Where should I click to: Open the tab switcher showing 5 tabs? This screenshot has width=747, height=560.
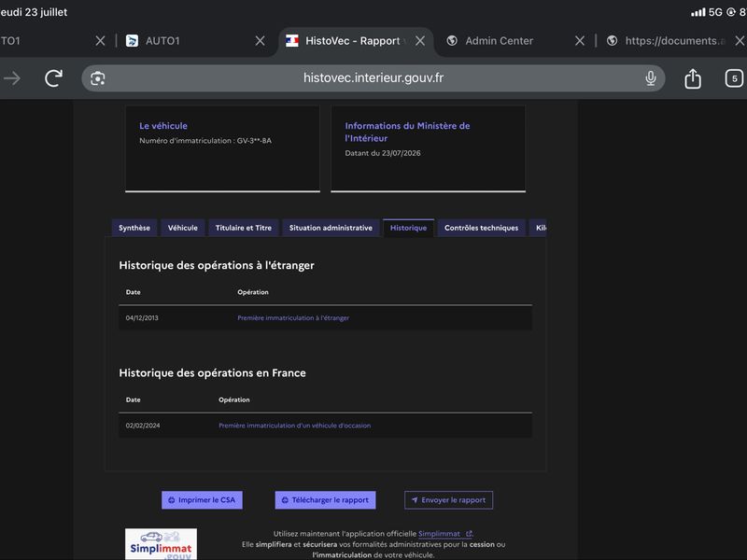734,78
